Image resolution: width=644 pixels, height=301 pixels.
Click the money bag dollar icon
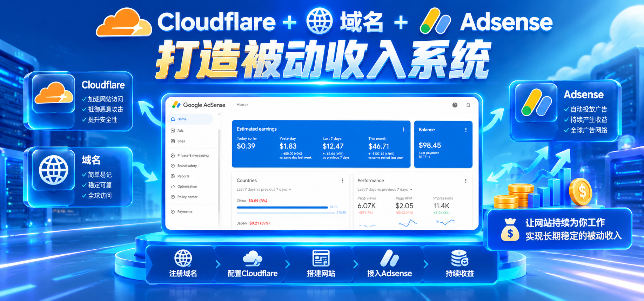[510, 230]
